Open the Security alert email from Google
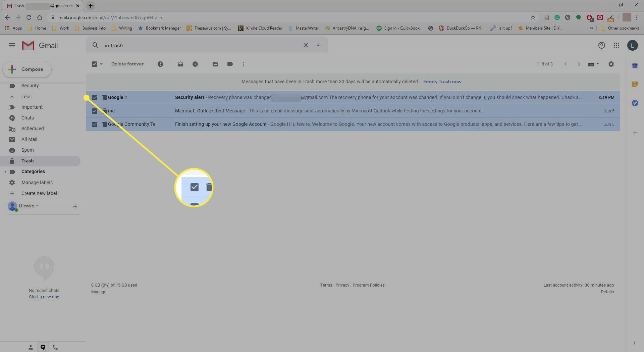 pyautogui.click(x=353, y=98)
